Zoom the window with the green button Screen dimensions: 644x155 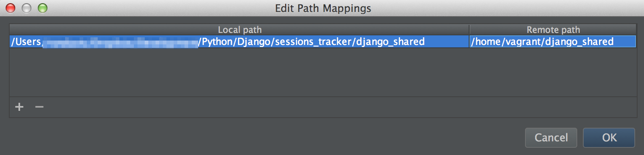coord(43,8)
